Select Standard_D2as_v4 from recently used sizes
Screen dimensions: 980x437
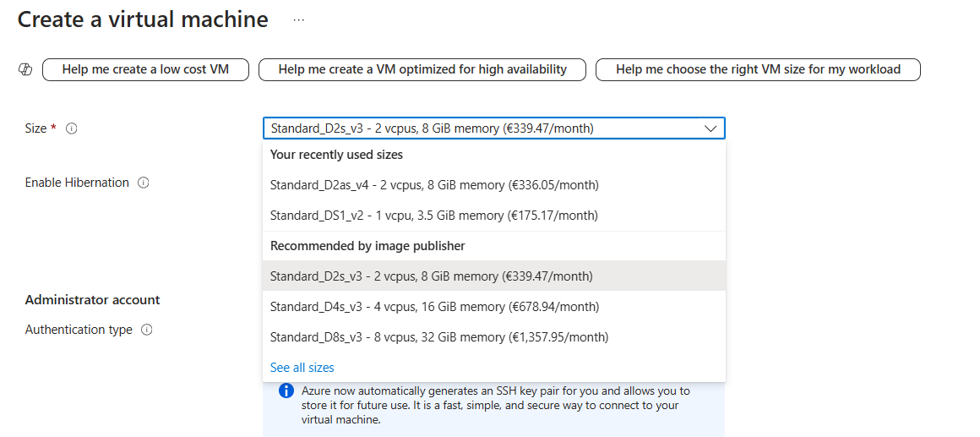coord(434,185)
